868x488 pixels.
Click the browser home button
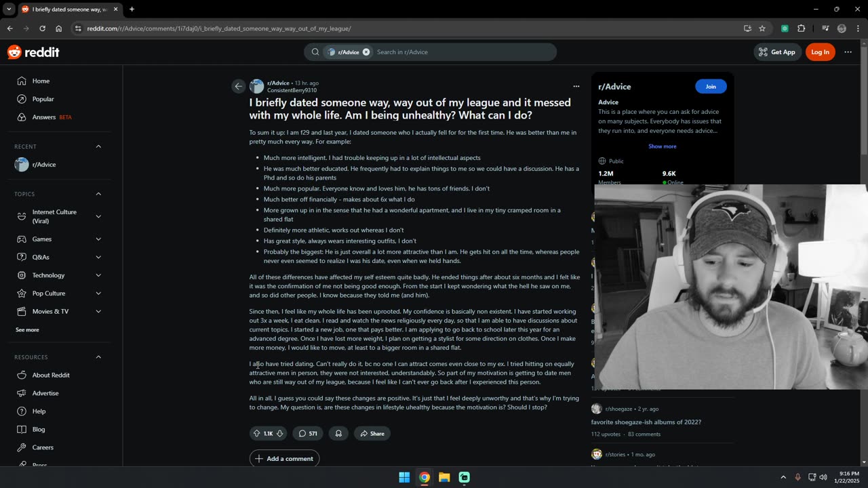click(x=59, y=28)
